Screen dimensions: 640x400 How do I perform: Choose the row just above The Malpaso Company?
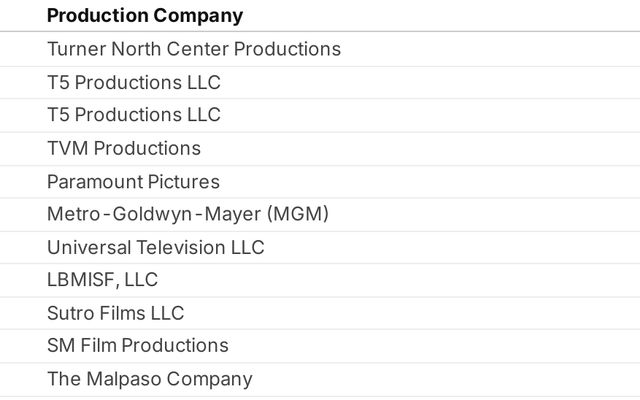click(x=137, y=346)
